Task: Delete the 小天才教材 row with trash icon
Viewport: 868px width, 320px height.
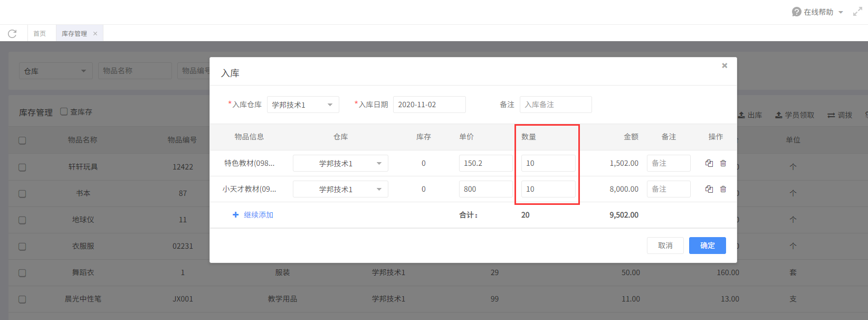Action: (723, 189)
